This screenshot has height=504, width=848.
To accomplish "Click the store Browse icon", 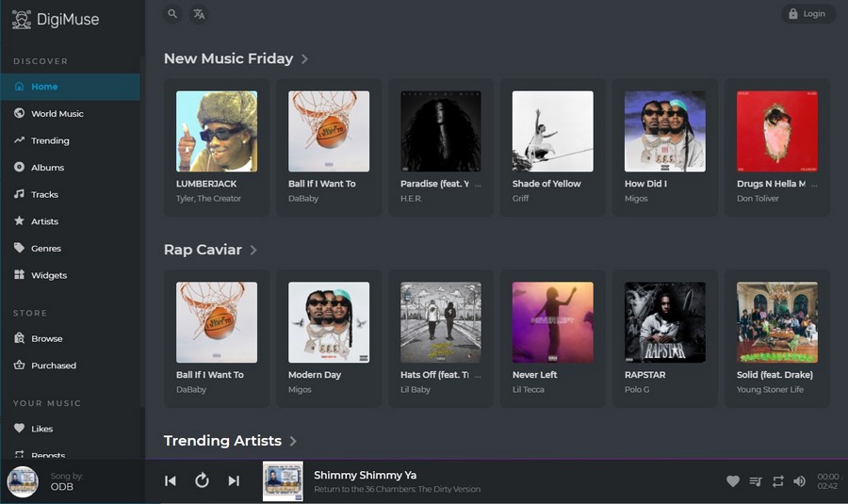I will click(x=20, y=338).
